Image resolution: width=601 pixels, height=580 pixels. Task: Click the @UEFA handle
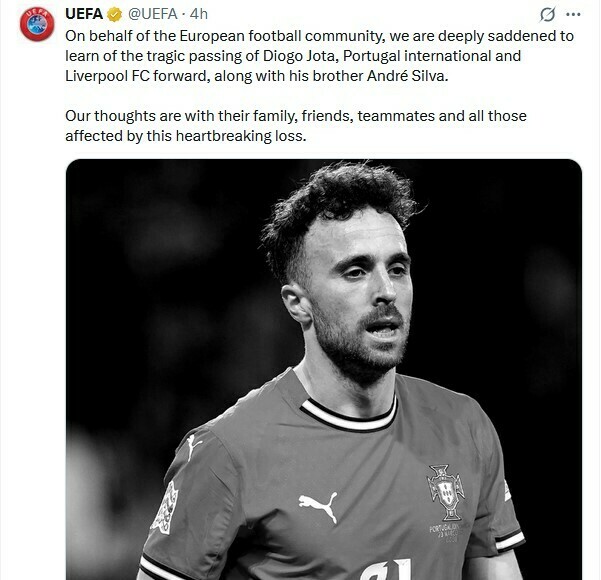pyautogui.click(x=155, y=14)
